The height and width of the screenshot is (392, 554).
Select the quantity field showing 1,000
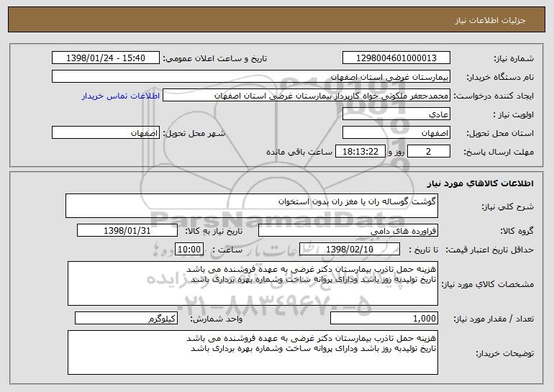coord(384,318)
